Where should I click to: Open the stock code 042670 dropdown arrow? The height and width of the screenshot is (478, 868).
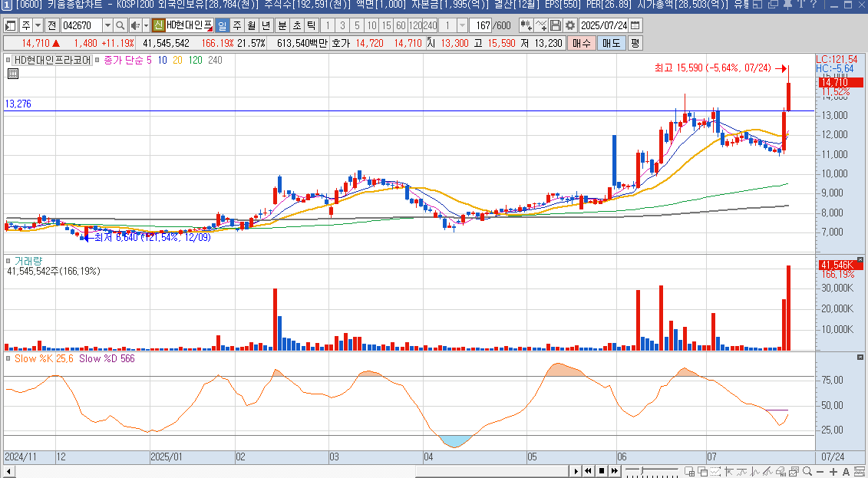[108, 25]
